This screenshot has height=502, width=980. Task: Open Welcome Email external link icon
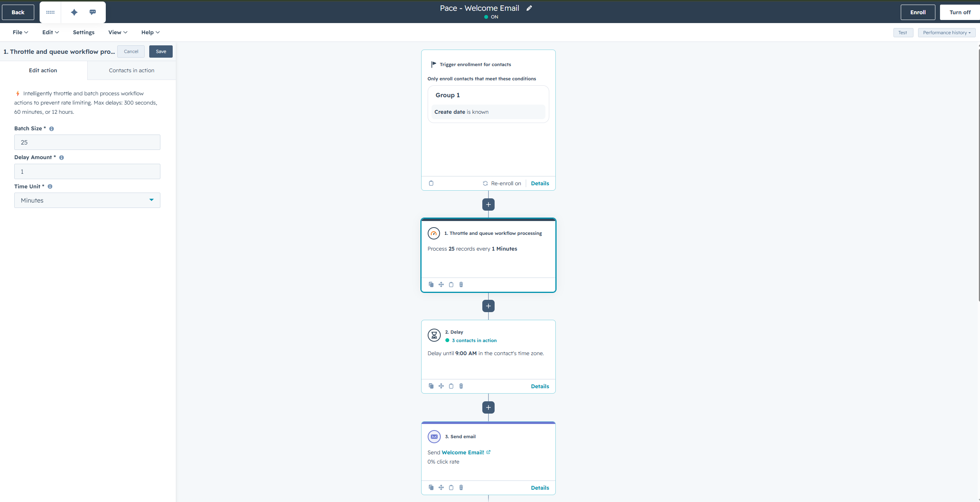click(488, 452)
